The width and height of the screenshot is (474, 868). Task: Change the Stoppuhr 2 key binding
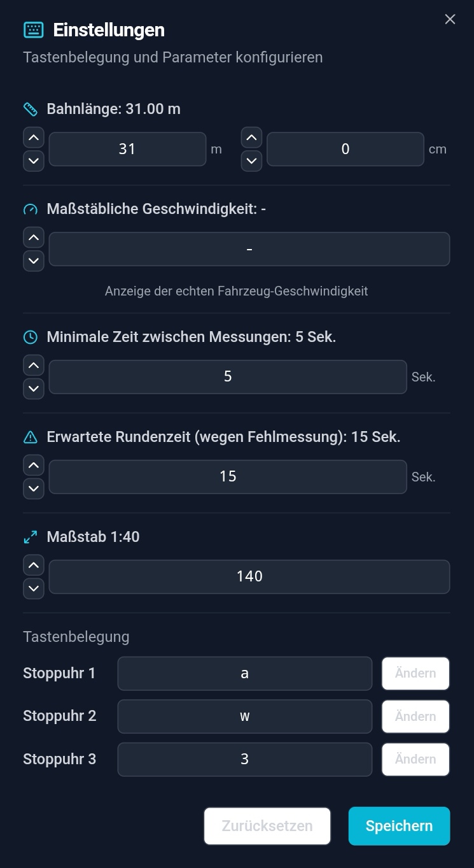[415, 716]
